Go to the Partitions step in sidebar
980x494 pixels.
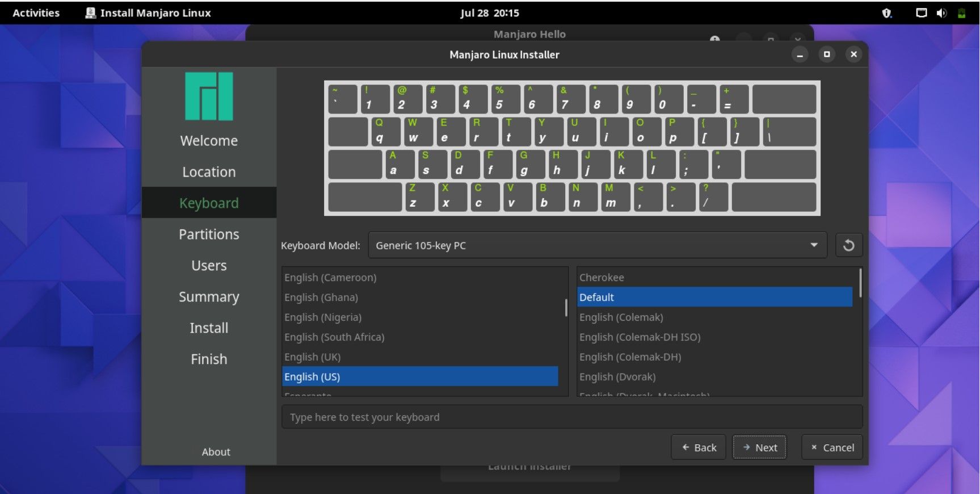209,234
